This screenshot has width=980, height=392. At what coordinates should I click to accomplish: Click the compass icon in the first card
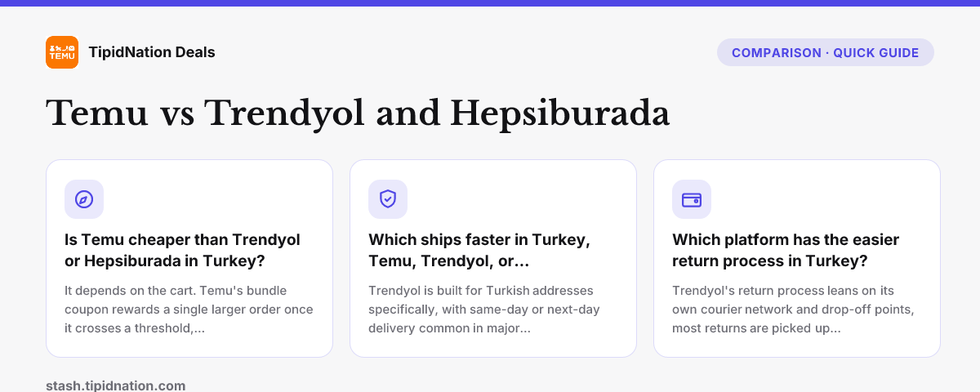pyautogui.click(x=84, y=199)
